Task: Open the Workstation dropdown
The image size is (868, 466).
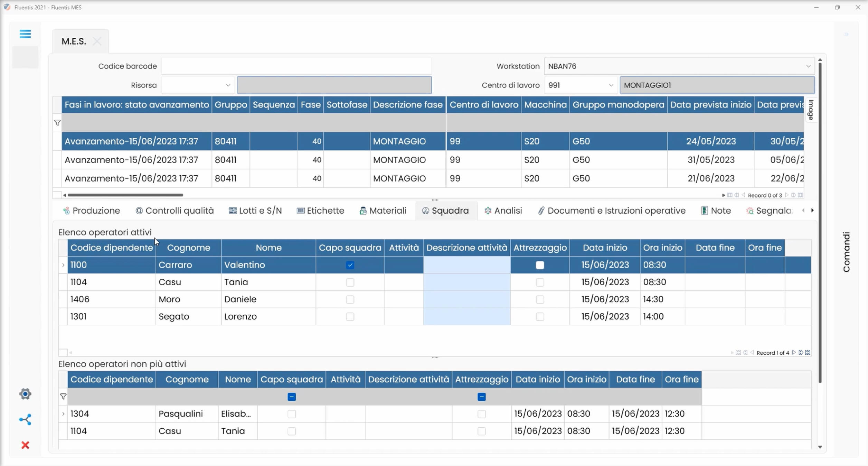Action: (x=808, y=66)
